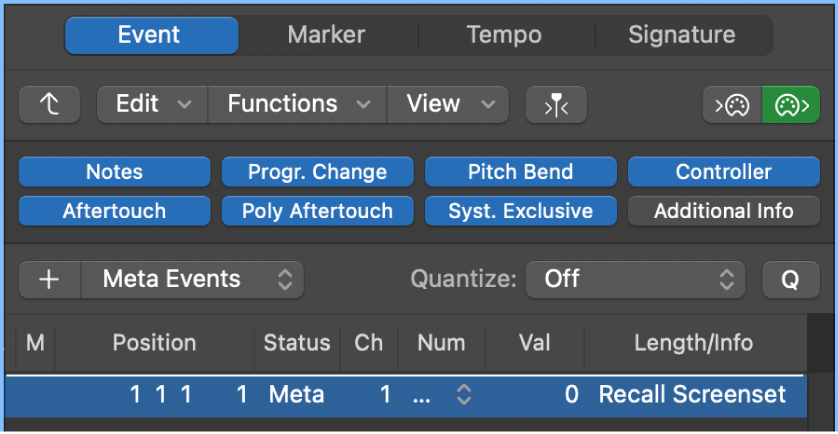Toggle the Notes event filter
The image size is (838, 434).
[x=114, y=172]
